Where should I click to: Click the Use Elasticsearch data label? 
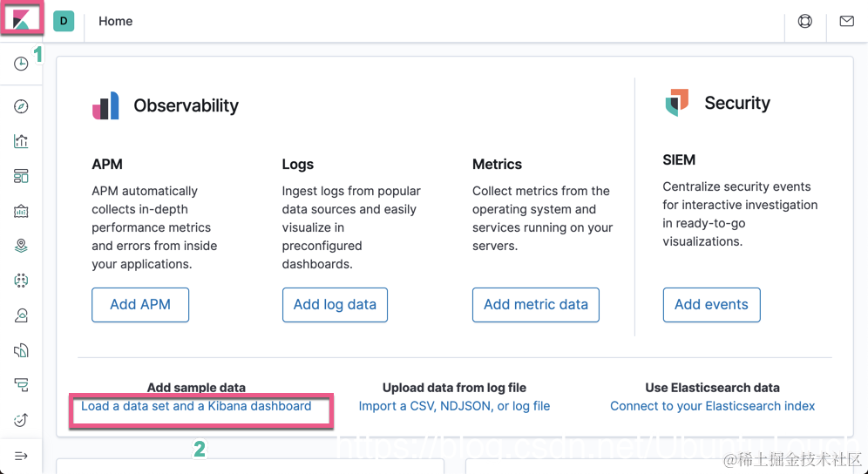[713, 388]
